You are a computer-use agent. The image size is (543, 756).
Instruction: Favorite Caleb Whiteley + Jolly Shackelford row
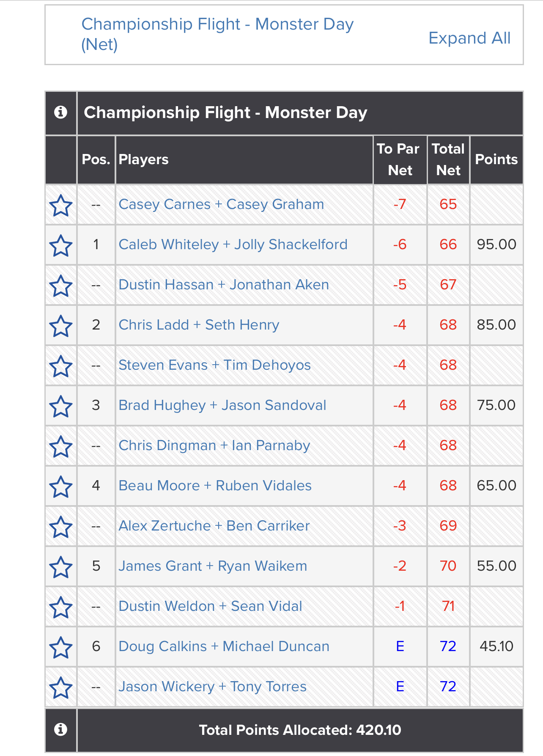(61, 245)
